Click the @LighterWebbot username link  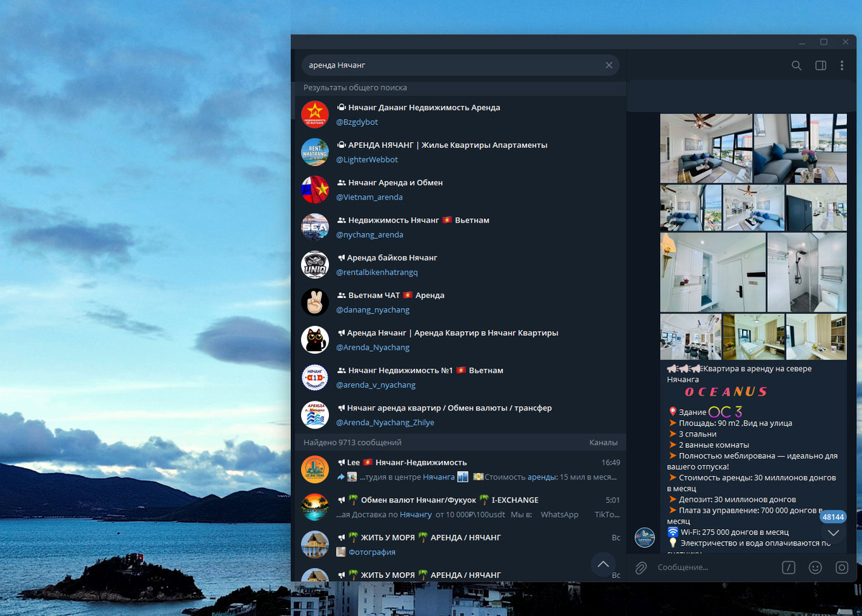point(367,159)
